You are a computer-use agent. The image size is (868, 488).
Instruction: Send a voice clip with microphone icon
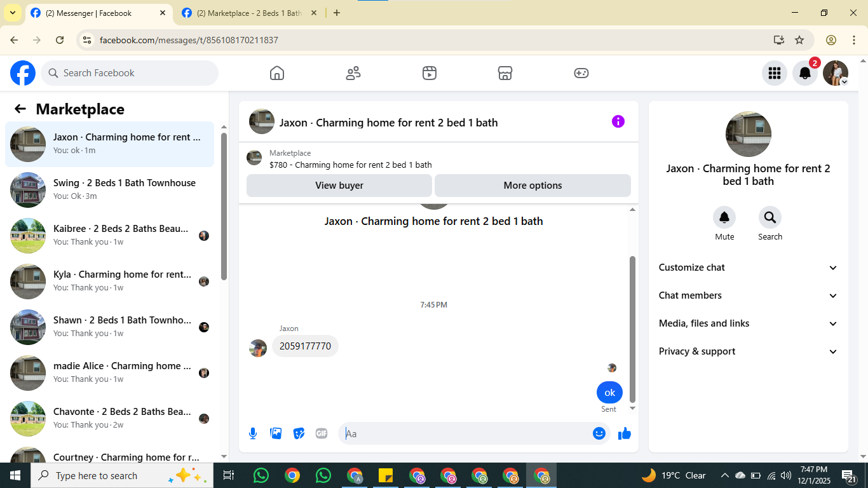pyautogui.click(x=253, y=433)
